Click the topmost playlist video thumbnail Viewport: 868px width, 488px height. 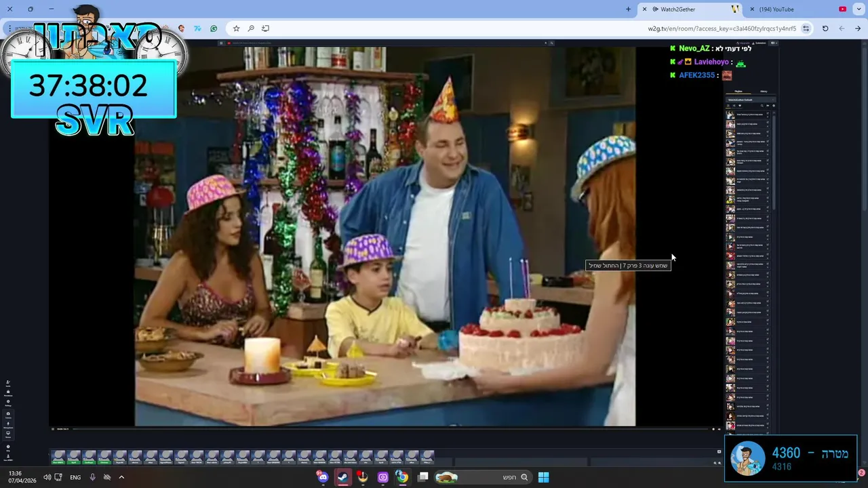click(x=730, y=115)
